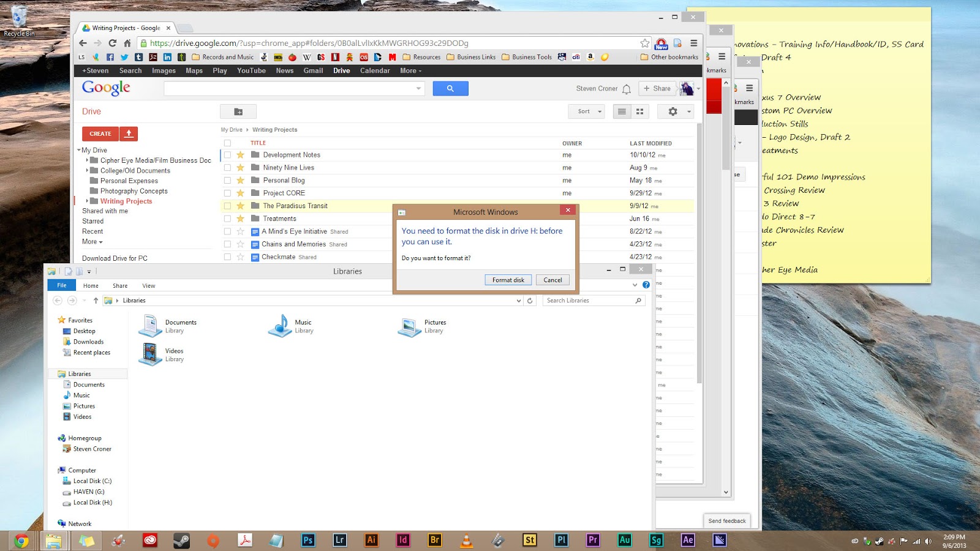
Task: Cancel the format disk dialog
Action: 552,280
